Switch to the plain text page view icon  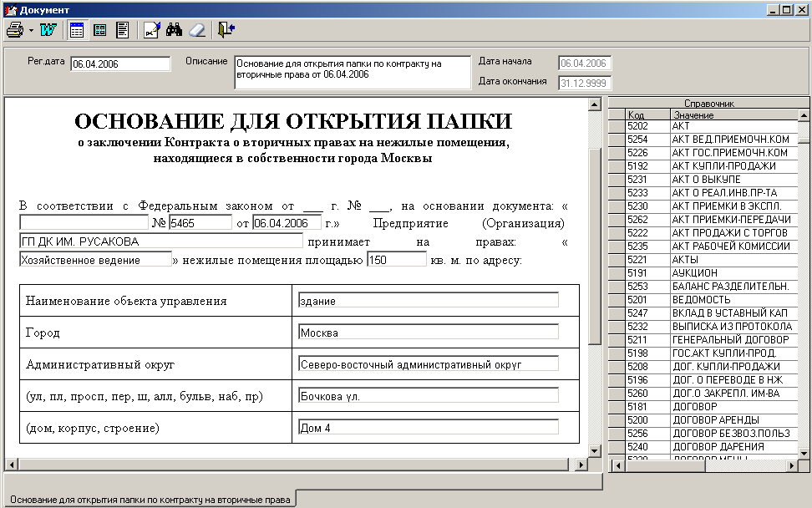click(123, 30)
